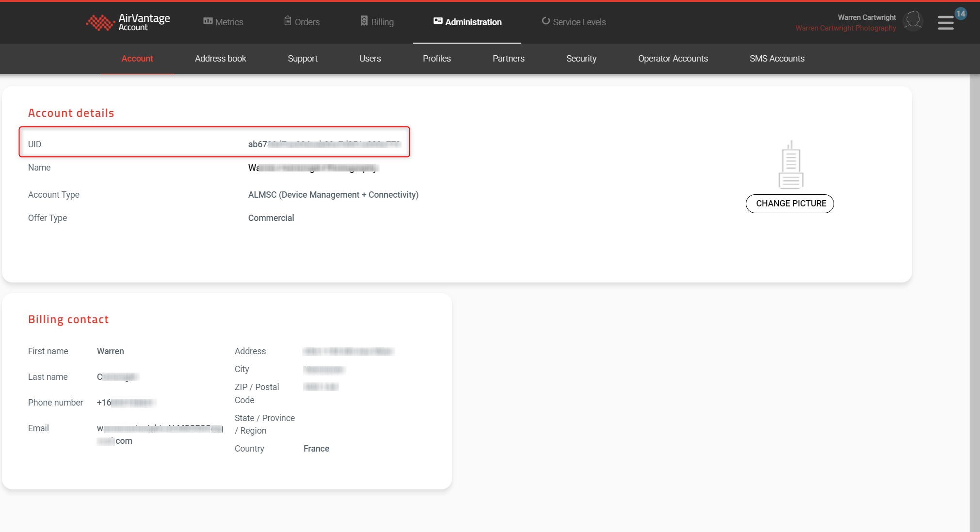
Task: Switch to the Support tab
Action: point(303,59)
